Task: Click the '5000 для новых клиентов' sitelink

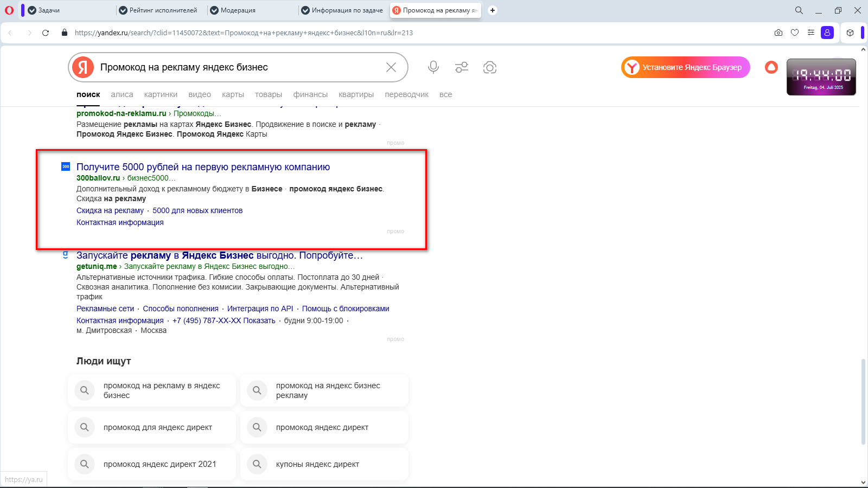Action: (x=197, y=210)
